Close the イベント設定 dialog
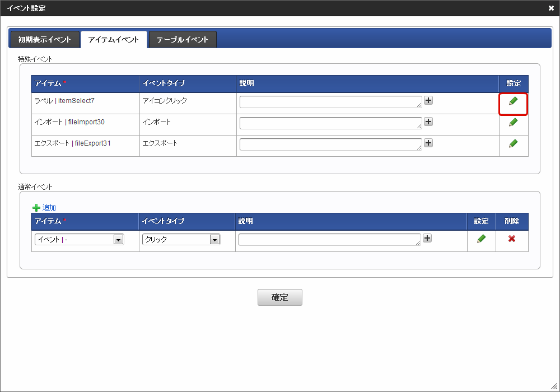 pos(550,8)
